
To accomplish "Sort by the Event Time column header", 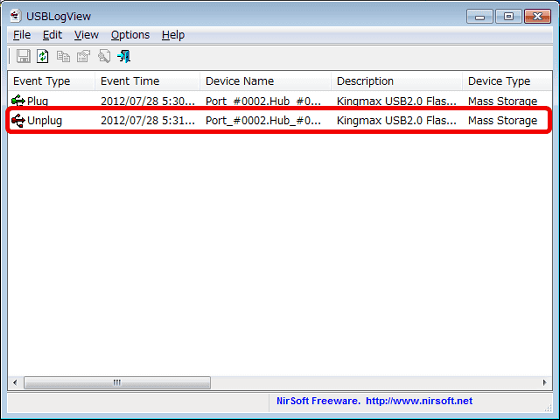I will [x=147, y=81].
